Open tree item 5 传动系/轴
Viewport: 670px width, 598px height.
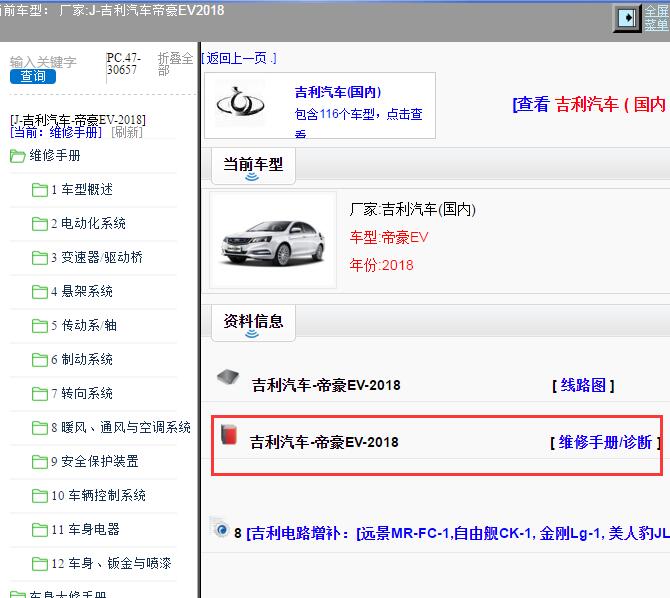point(84,325)
